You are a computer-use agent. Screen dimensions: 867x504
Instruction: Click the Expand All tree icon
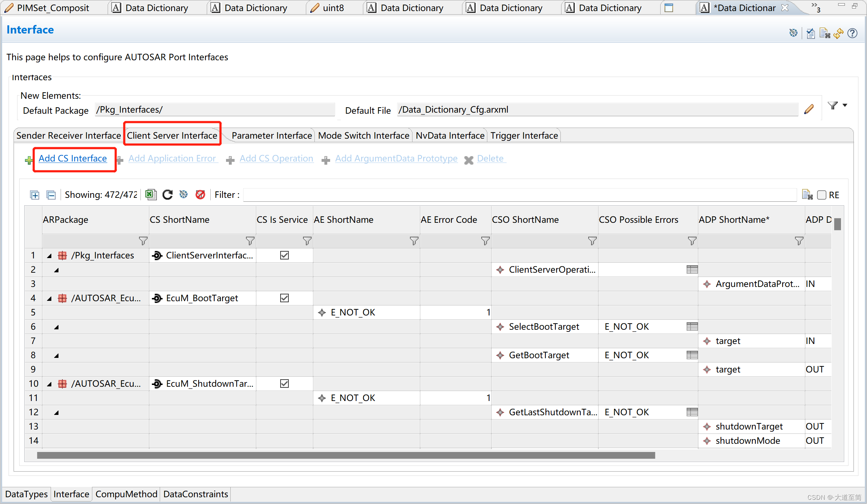click(x=35, y=195)
